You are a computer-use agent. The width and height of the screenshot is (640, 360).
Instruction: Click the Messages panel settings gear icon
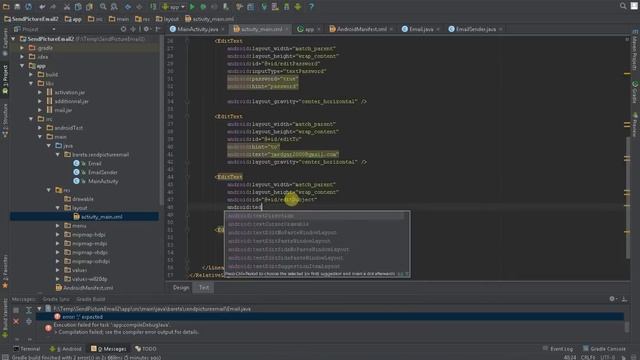[x=612, y=299]
